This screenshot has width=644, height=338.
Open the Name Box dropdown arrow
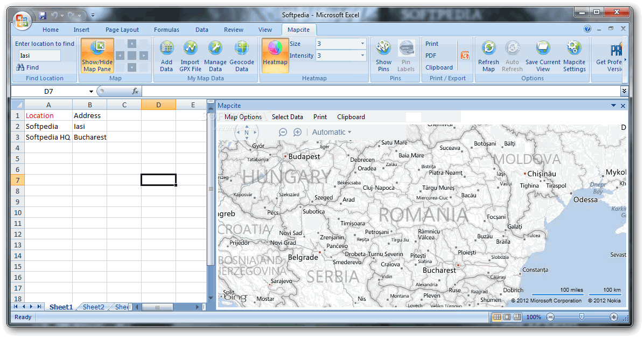pyautogui.click(x=91, y=91)
